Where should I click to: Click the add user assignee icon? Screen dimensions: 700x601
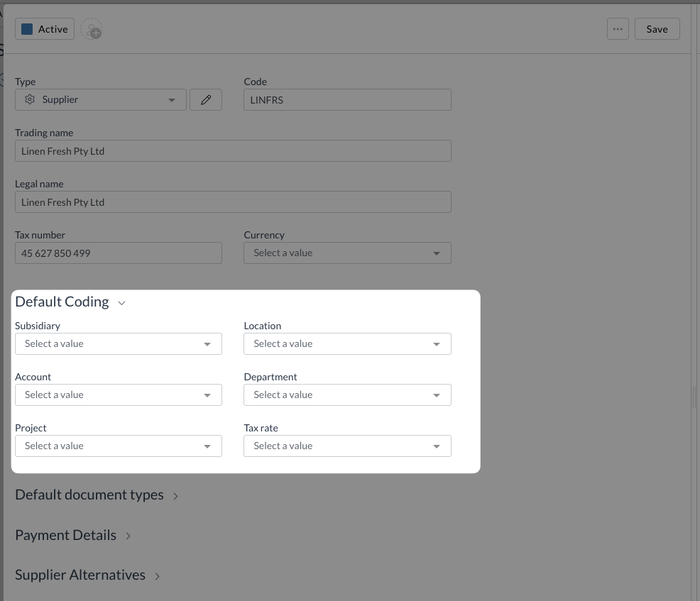[x=91, y=30]
